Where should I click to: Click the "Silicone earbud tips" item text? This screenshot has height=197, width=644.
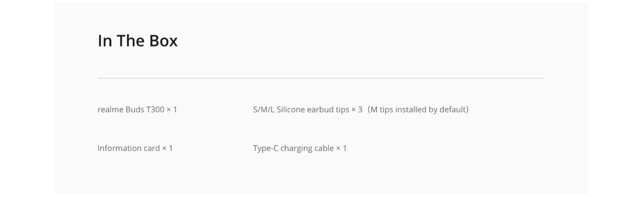313,110
